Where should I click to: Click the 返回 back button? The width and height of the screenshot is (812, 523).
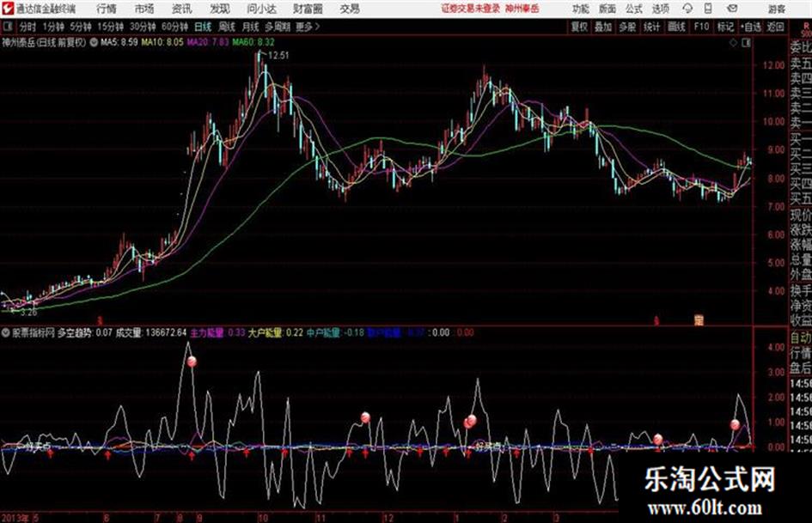[775, 27]
